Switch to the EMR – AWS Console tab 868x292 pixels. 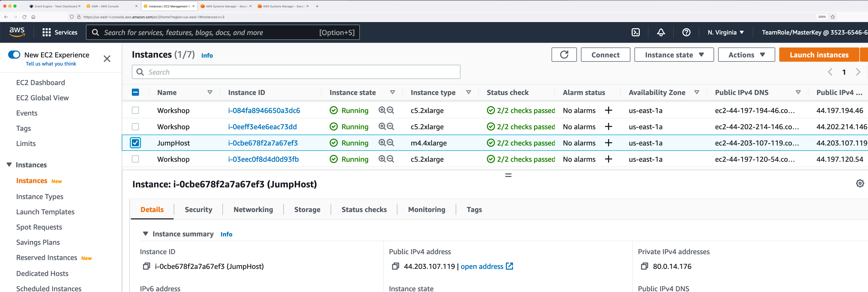[x=112, y=6]
